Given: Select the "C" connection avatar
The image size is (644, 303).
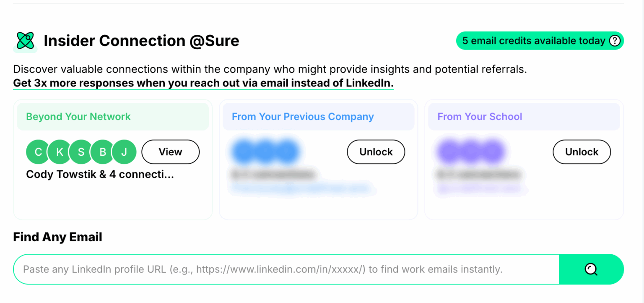Looking at the screenshot, I should tap(38, 152).
